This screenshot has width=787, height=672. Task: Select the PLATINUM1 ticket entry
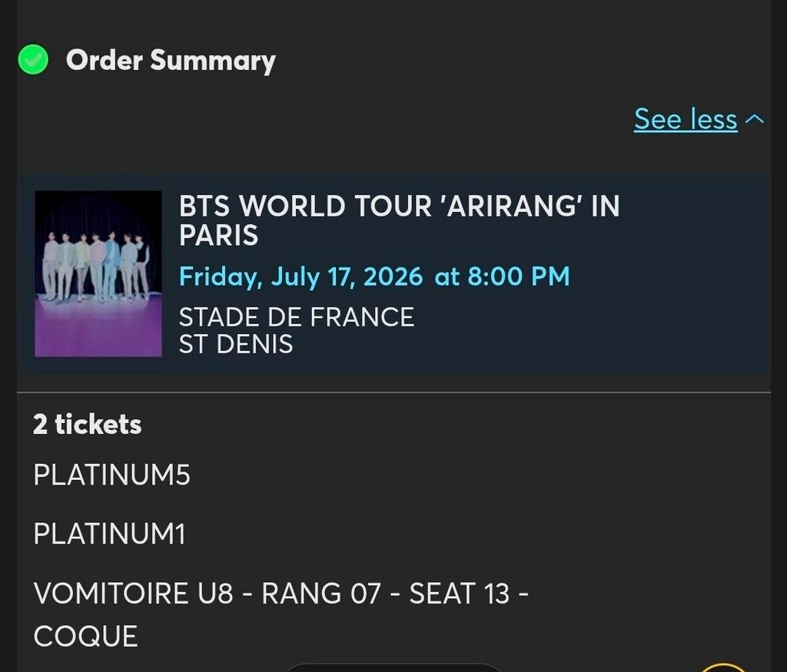109,535
